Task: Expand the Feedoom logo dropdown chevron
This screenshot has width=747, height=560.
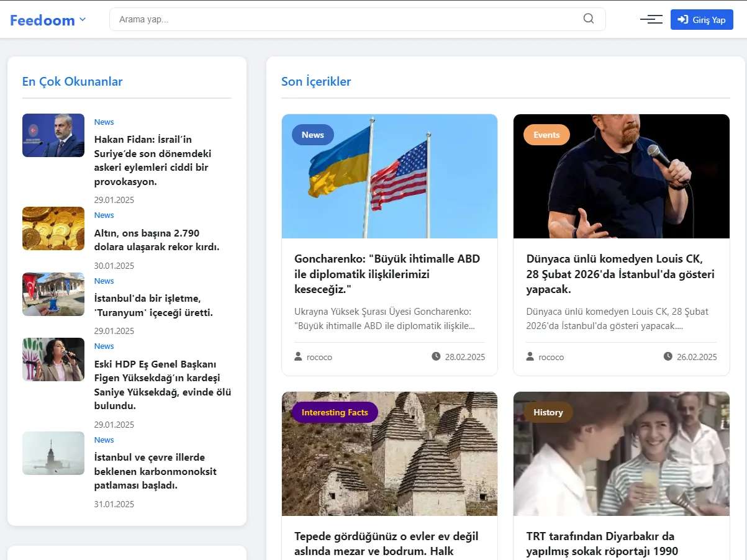Action: pos(82,20)
